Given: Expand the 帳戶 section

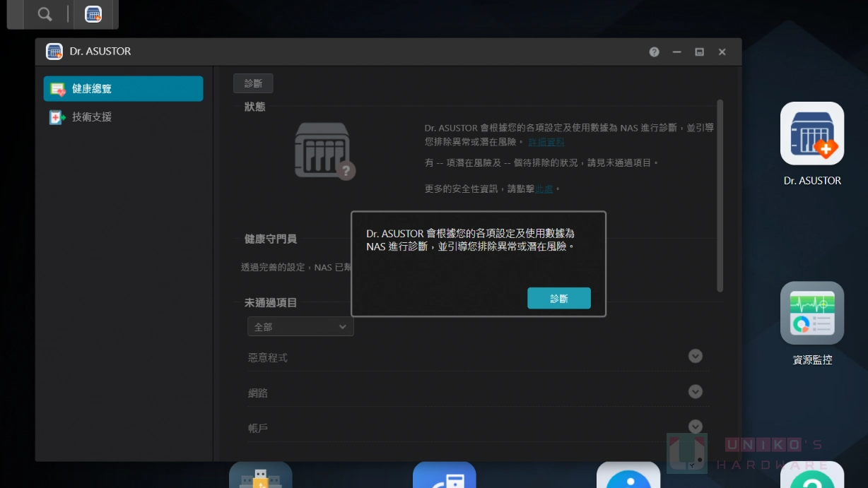Looking at the screenshot, I should (696, 427).
